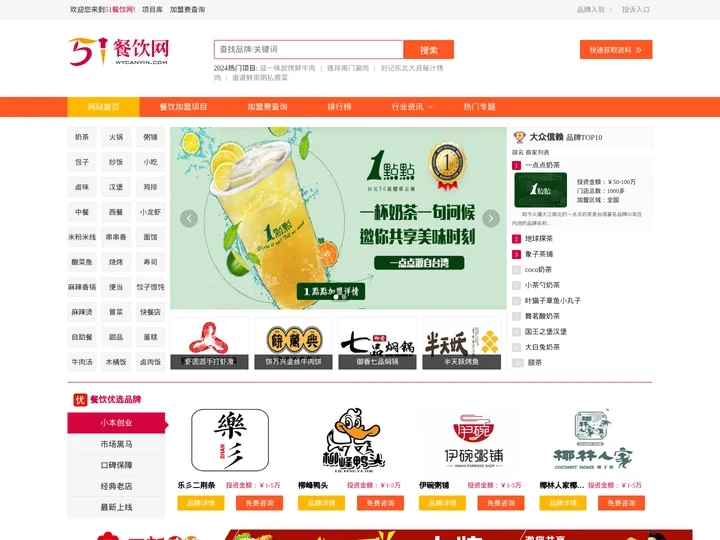Click the 柳峰鸭头 duck logo
This screenshot has height=540, width=720.
(353, 440)
